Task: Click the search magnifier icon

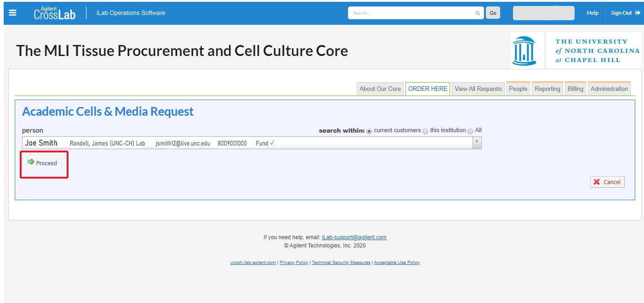Action: click(478, 13)
